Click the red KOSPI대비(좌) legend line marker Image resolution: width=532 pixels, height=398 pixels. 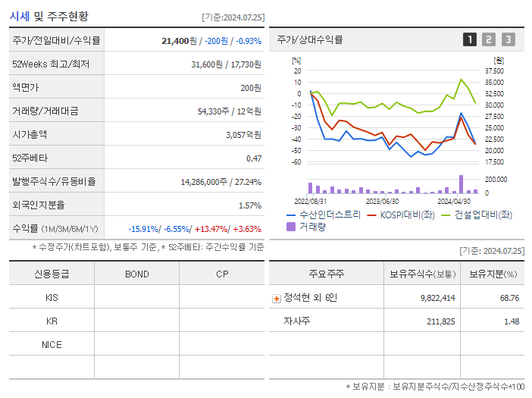point(372,215)
